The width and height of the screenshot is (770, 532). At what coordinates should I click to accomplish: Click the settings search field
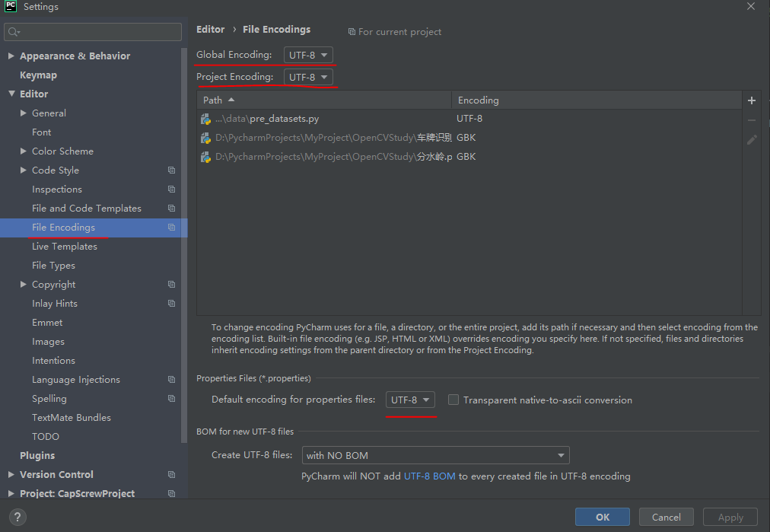(93, 32)
